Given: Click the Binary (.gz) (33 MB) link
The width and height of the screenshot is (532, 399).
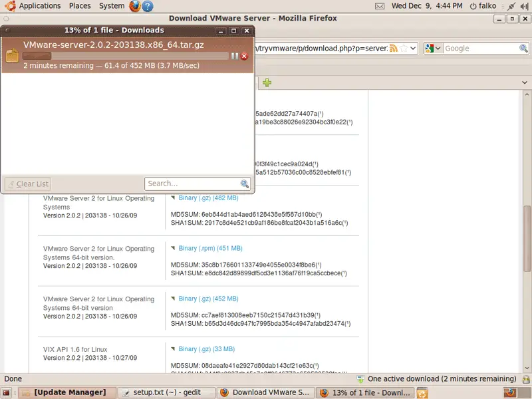Looking at the screenshot, I should coord(206,349).
